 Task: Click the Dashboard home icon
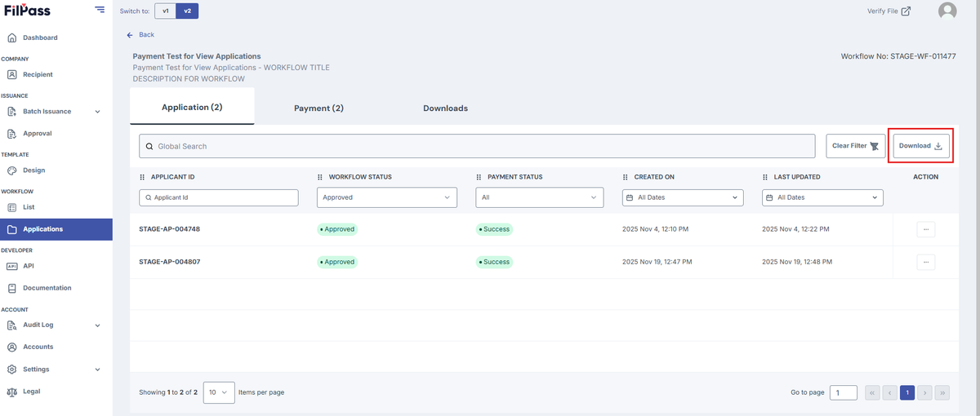(x=11, y=38)
